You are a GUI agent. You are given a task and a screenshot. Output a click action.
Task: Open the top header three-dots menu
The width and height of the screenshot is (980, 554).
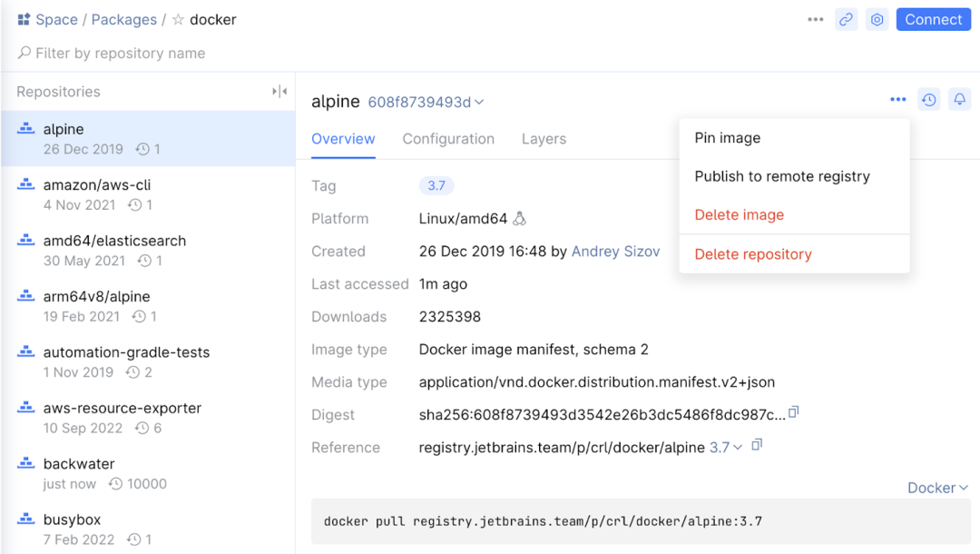815,19
